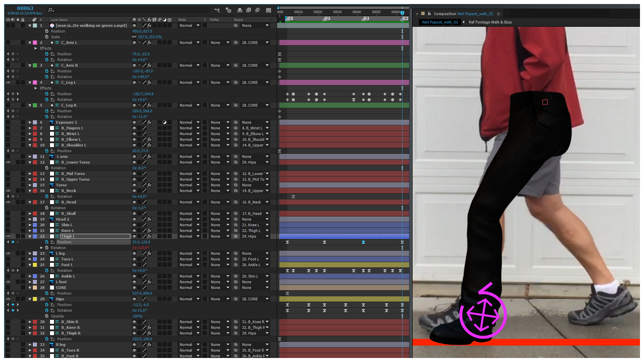
Task: Hide the Thigh L layer with its eye
Action: (x=8, y=236)
